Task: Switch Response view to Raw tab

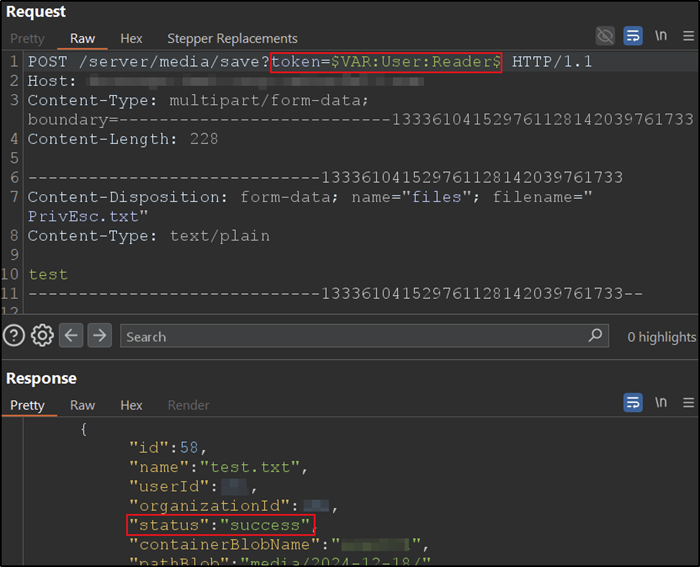Action: [x=82, y=405]
